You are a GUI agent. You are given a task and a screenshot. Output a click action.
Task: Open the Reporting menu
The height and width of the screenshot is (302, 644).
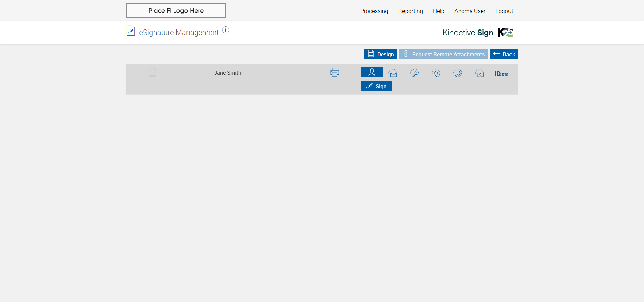411,11
